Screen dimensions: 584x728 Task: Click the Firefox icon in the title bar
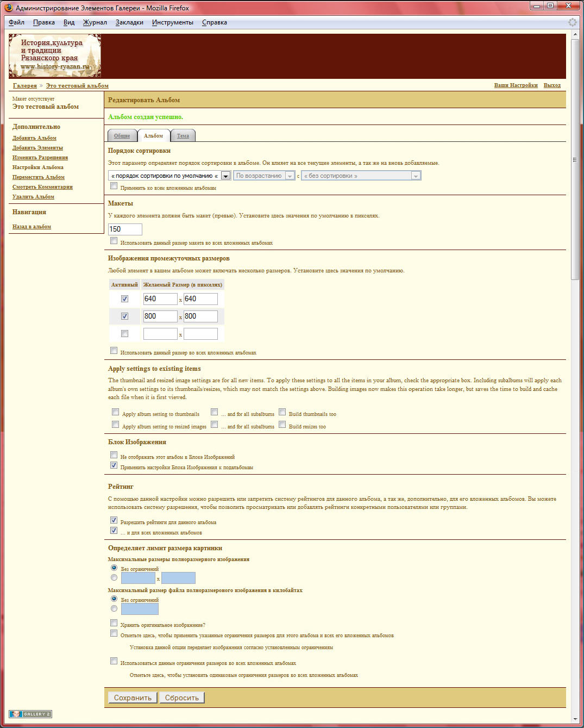[9, 8]
